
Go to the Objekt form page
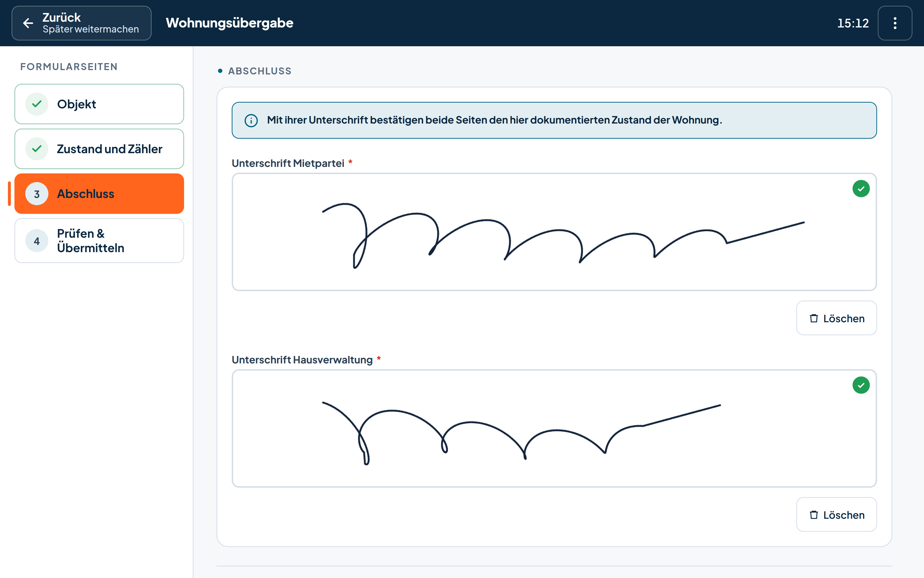tap(99, 104)
